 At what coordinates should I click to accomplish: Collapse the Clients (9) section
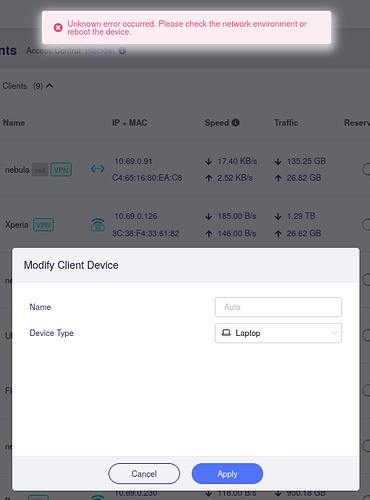tap(49, 86)
